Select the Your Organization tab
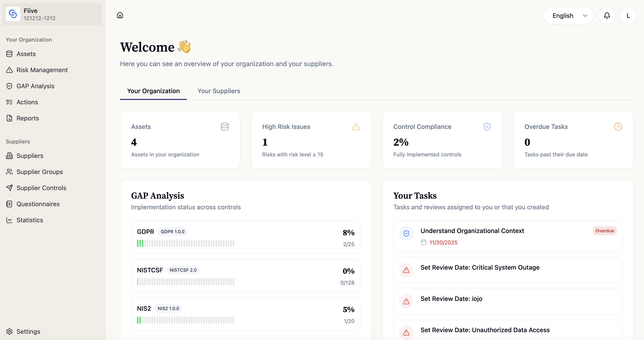 (x=153, y=91)
